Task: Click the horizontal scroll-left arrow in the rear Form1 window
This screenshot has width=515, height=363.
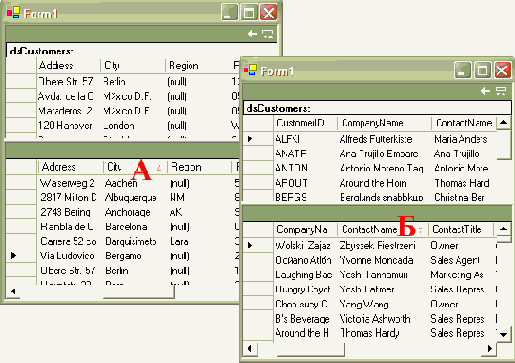Action: (13, 291)
